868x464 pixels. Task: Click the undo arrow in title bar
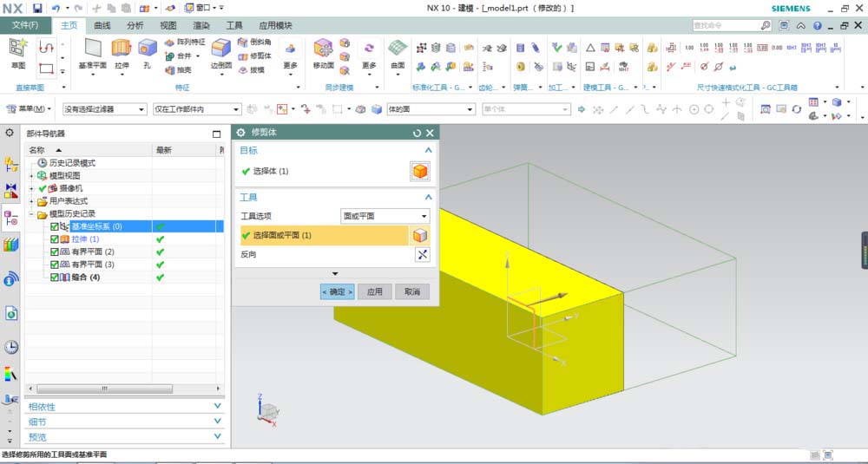[56, 8]
